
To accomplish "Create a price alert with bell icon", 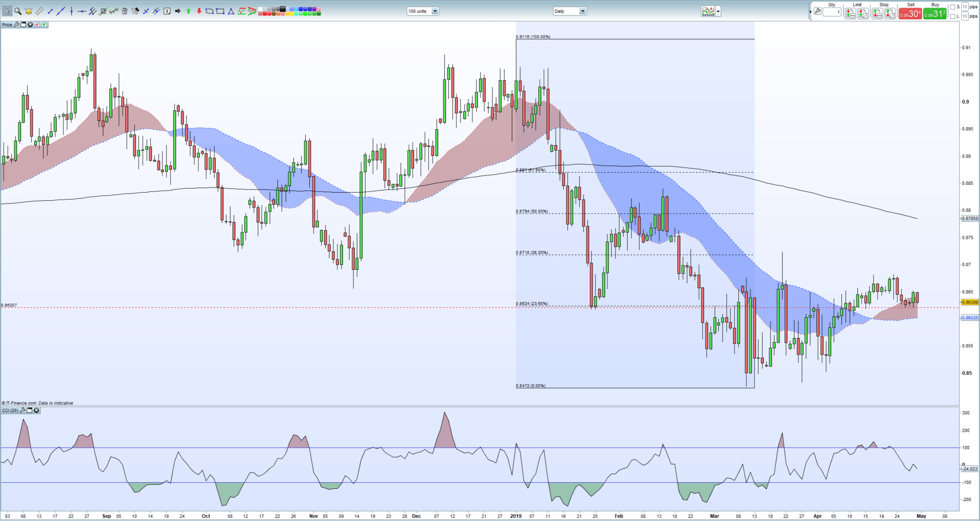I will (29, 11).
